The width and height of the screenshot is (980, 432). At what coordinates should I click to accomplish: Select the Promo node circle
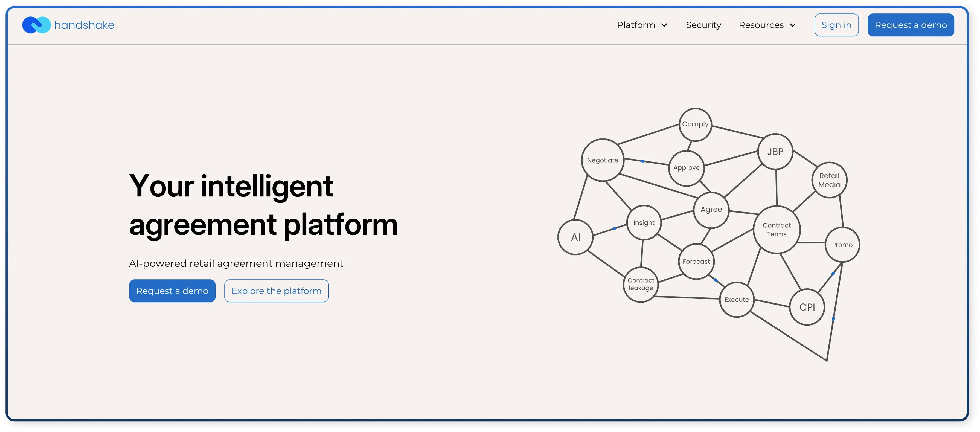842,245
